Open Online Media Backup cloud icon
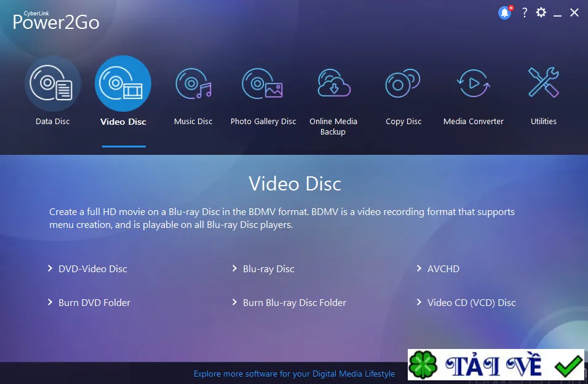This screenshot has height=384, width=588. (334, 83)
